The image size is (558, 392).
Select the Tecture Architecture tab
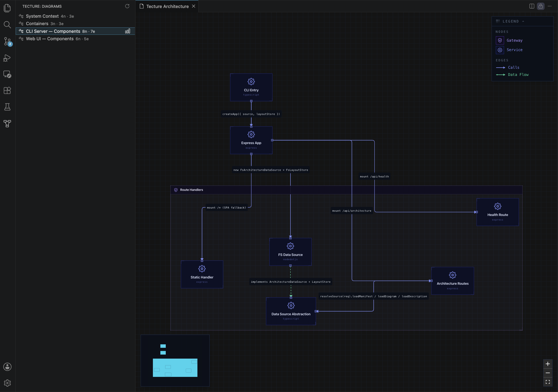[167, 6]
